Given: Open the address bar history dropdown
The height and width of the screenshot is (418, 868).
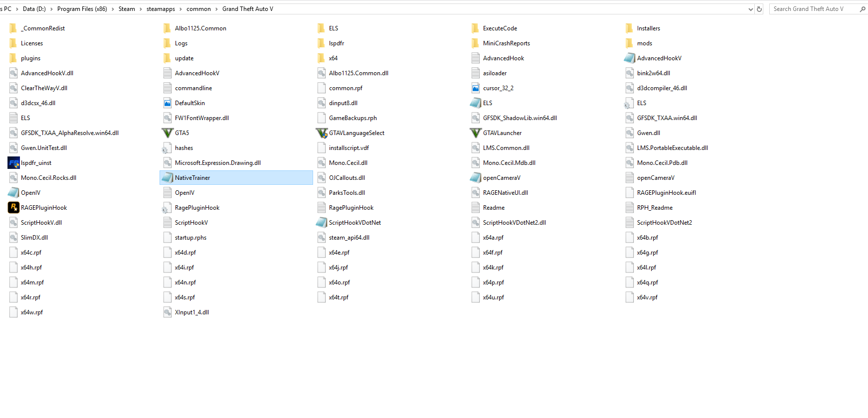Looking at the screenshot, I should click(x=751, y=9).
